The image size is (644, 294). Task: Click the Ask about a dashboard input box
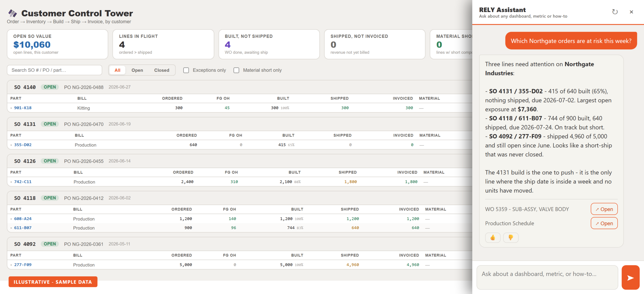(547, 277)
